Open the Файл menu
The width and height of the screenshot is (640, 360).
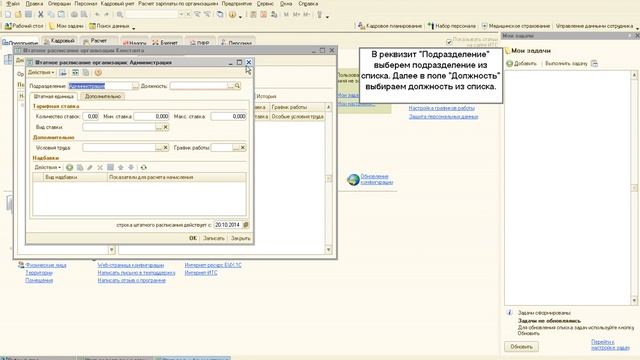click(x=13, y=4)
